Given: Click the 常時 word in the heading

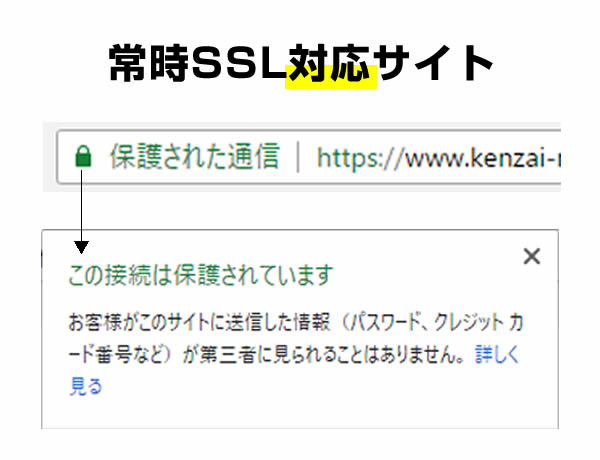Looking at the screenshot, I should [x=149, y=63].
